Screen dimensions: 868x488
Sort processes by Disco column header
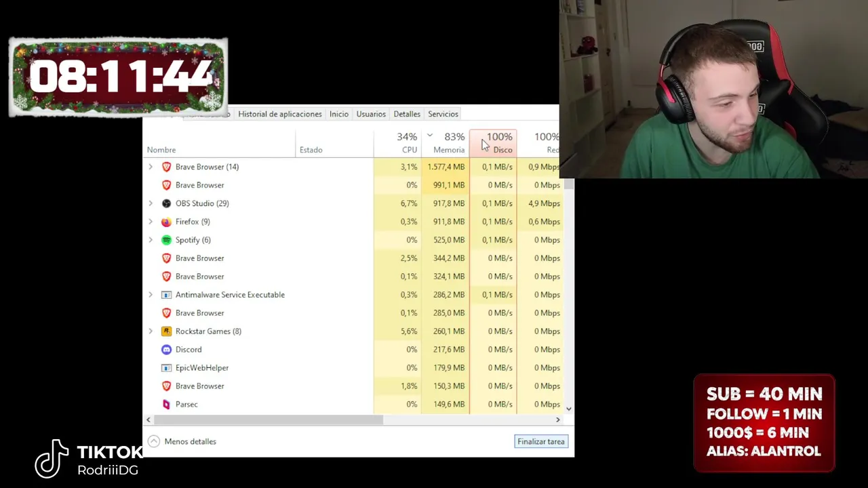pos(493,142)
